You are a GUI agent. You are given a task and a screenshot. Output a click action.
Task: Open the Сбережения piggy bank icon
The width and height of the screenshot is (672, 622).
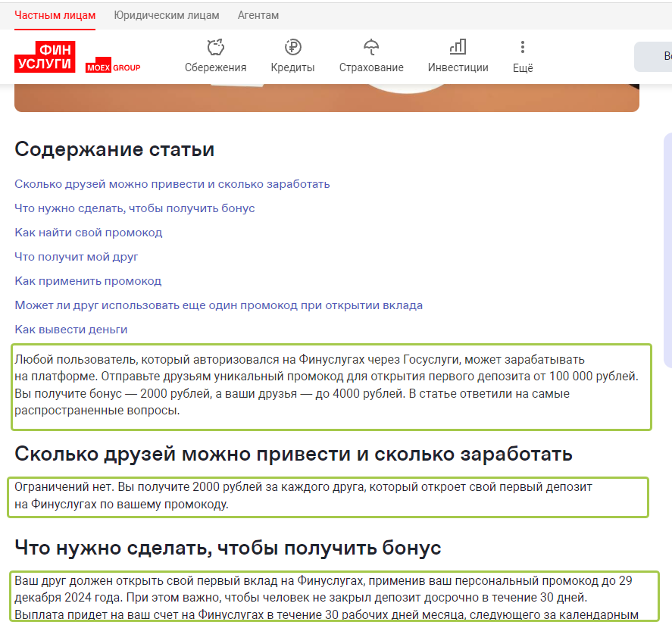[215, 48]
